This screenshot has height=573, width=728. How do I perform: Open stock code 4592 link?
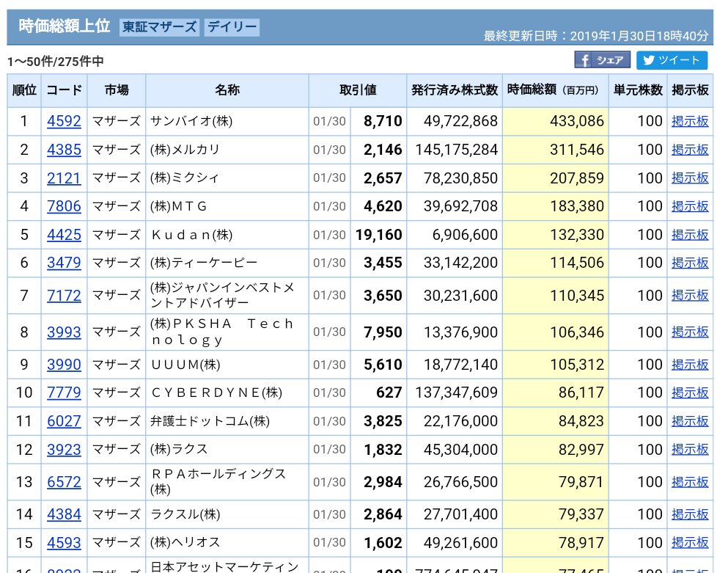pos(64,121)
